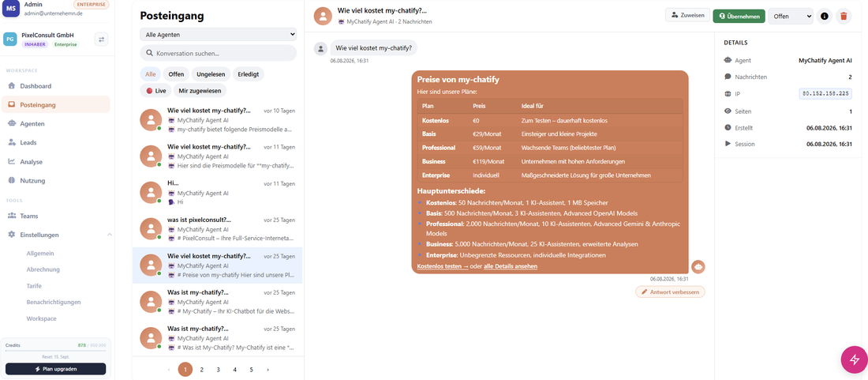This screenshot has height=380, width=868.
Task: Click the Seiten eye icon
Action: point(728,111)
